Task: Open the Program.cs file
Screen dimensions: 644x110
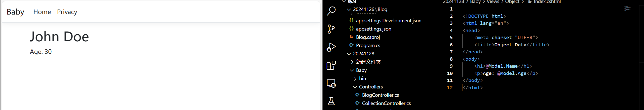Action: click(368, 45)
